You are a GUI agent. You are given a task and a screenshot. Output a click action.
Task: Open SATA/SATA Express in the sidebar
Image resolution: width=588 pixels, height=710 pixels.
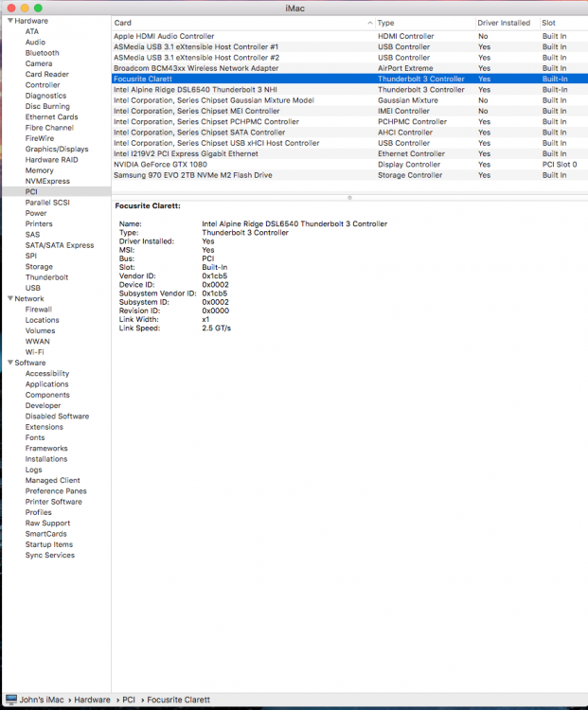pos(60,245)
